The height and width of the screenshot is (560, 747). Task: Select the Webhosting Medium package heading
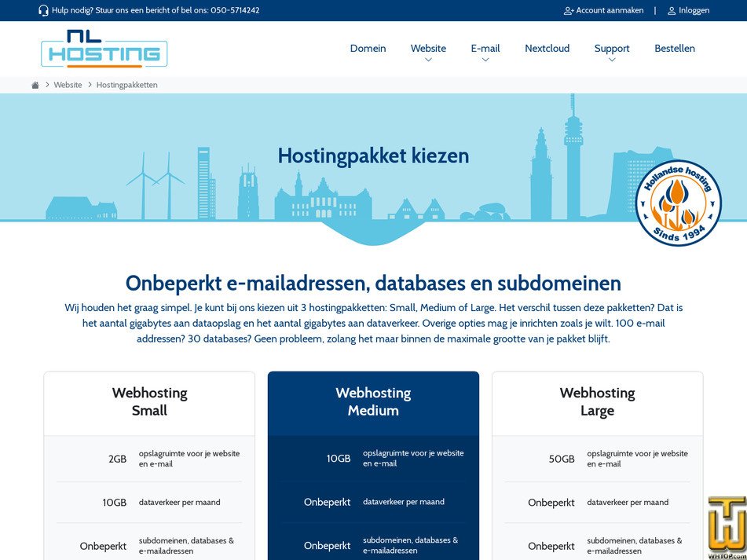click(x=374, y=401)
